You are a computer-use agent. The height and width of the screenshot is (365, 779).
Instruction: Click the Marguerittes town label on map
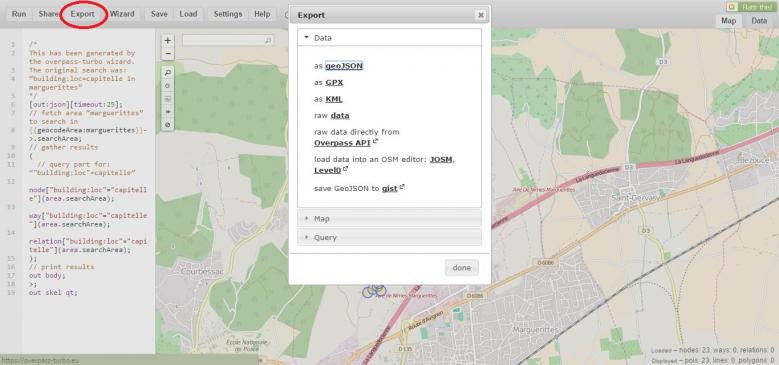point(535,330)
